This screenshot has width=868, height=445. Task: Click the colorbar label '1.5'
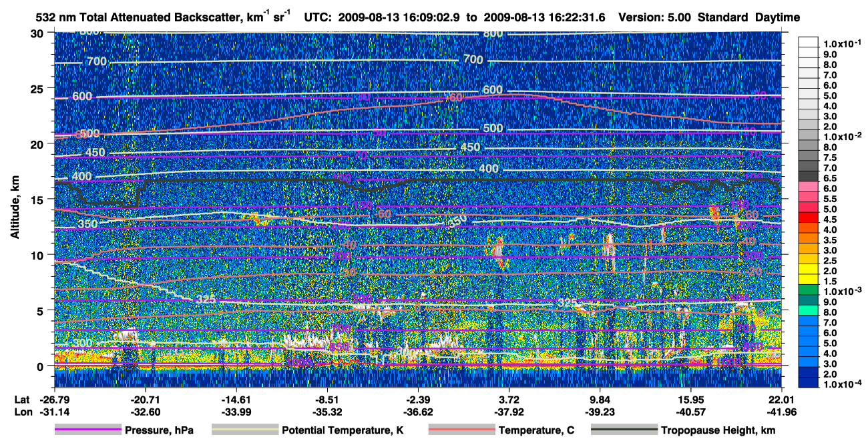[x=831, y=282]
